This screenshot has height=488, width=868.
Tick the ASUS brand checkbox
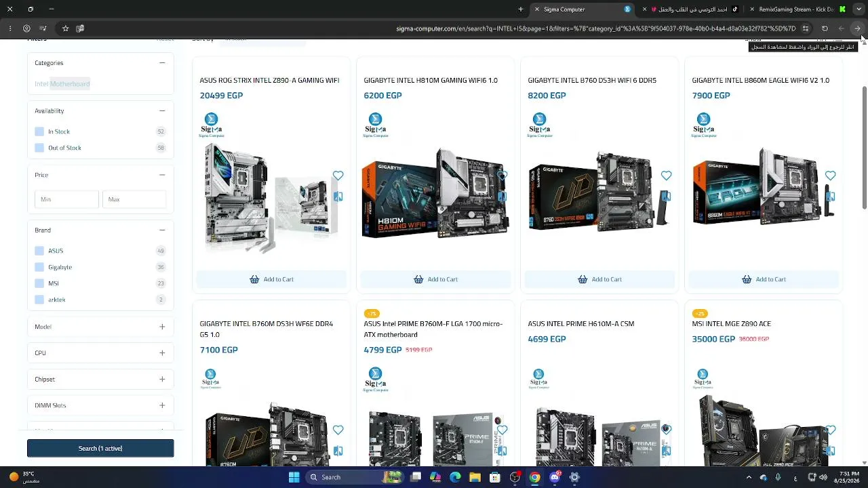tap(39, 251)
